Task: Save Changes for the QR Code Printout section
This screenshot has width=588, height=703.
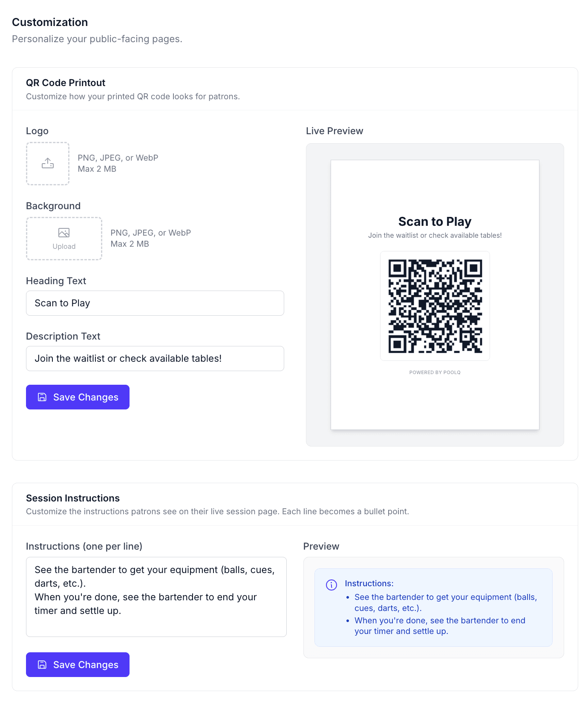Action: 78,397
